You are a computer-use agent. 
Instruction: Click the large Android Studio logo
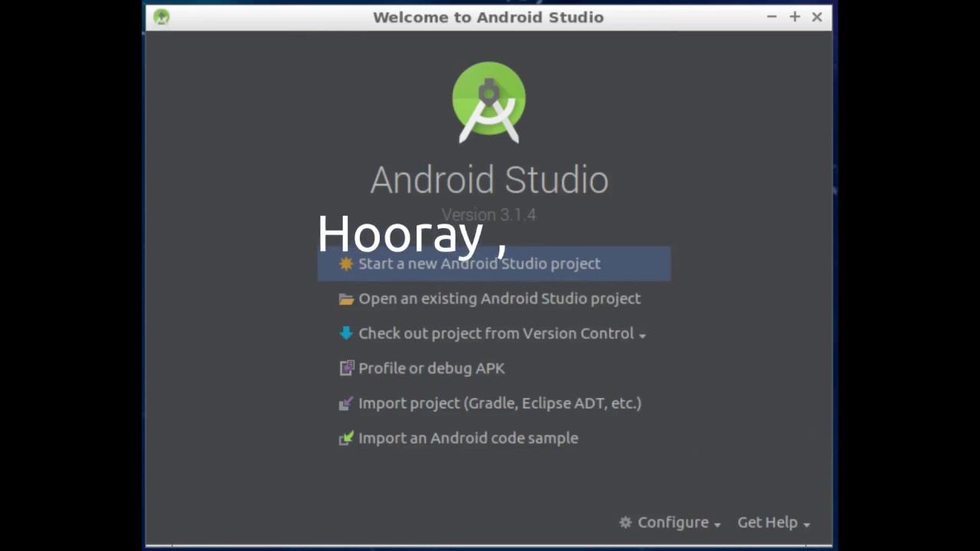coord(488,103)
